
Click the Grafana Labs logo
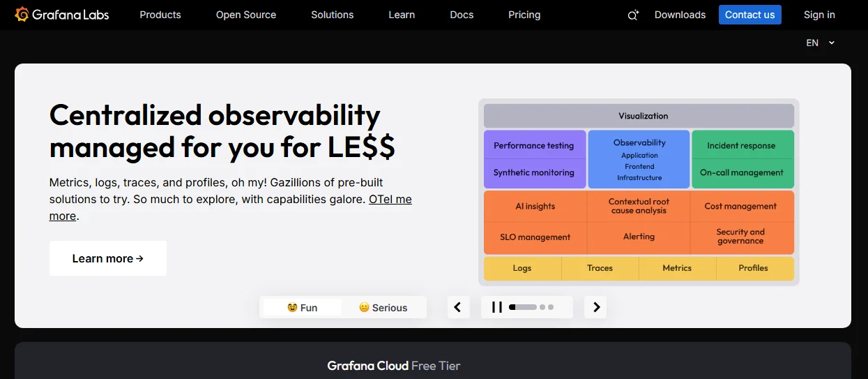click(61, 14)
